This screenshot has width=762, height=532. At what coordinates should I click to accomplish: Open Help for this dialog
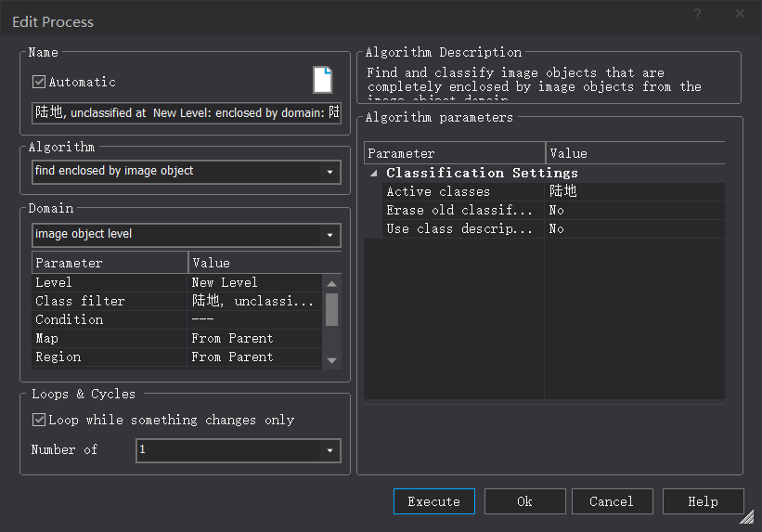tap(703, 501)
